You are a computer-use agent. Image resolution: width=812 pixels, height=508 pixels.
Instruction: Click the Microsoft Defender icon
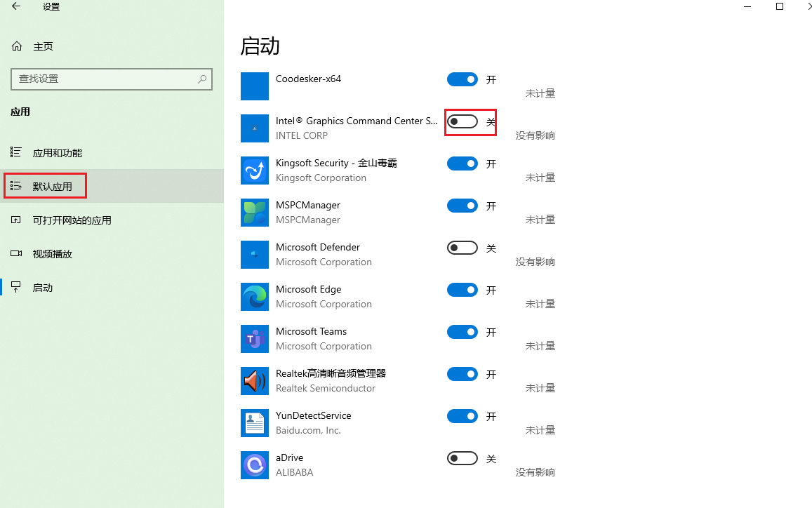(x=254, y=254)
